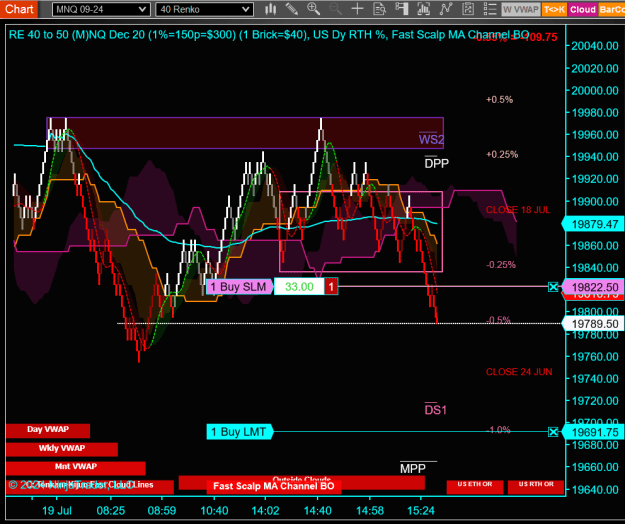Image resolution: width=625 pixels, height=524 pixels.
Task: Toggle the T<>K button
Action: (x=554, y=9)
